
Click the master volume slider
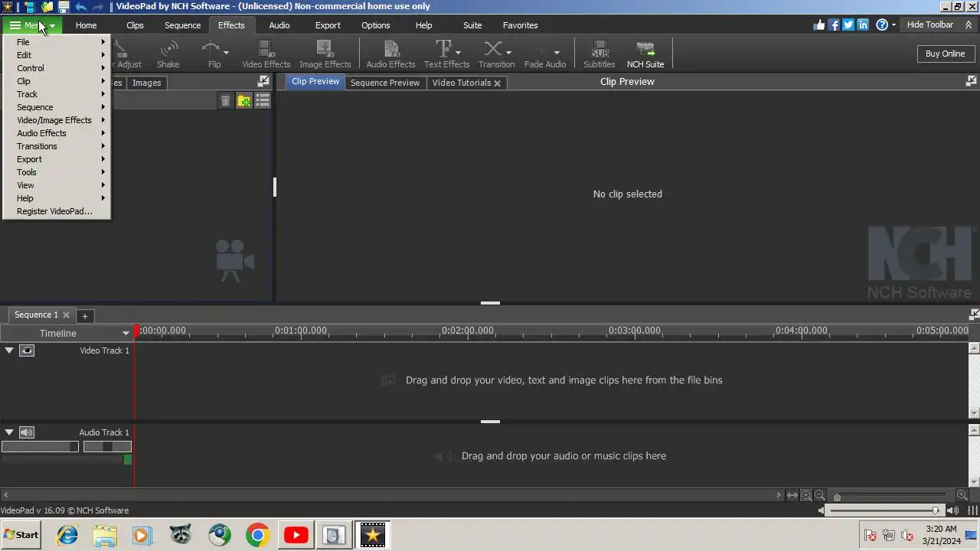tap(885, 510)
